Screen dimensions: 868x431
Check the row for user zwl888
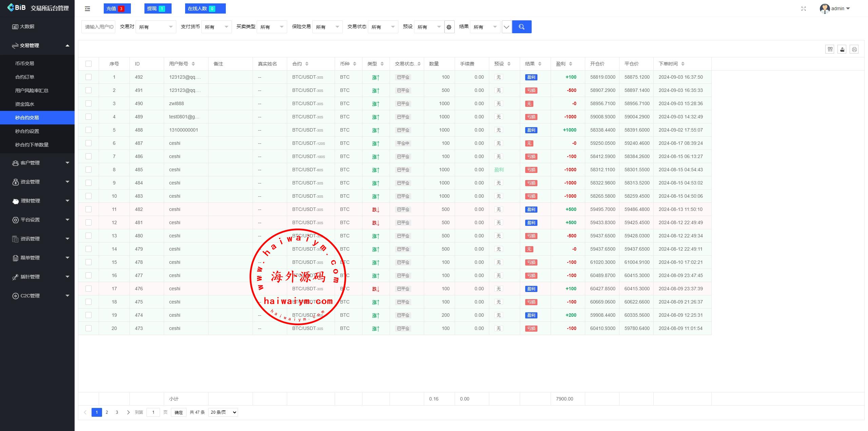(x=88, y=103)
